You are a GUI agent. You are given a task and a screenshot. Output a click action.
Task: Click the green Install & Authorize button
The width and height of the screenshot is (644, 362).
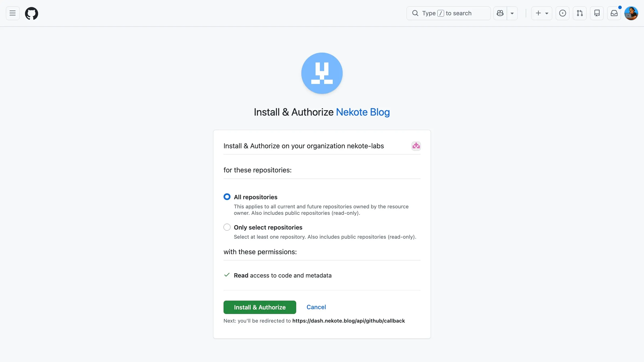click(x=260, y=307)
